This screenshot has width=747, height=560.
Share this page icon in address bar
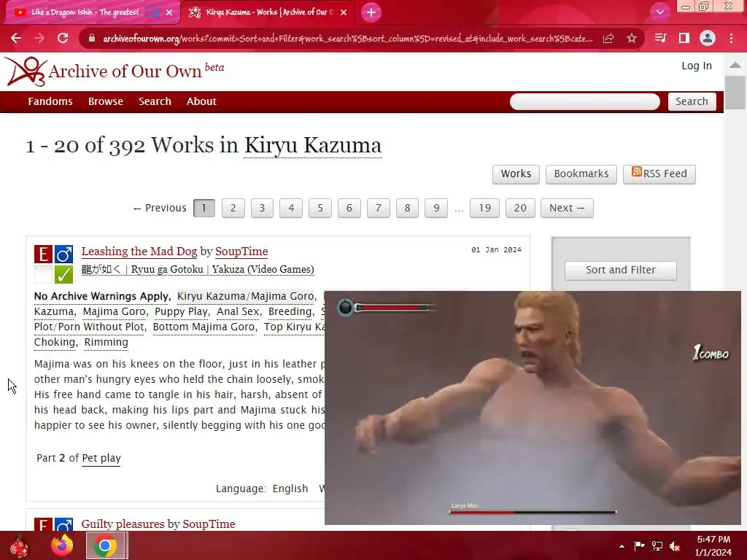pos(608,39)
